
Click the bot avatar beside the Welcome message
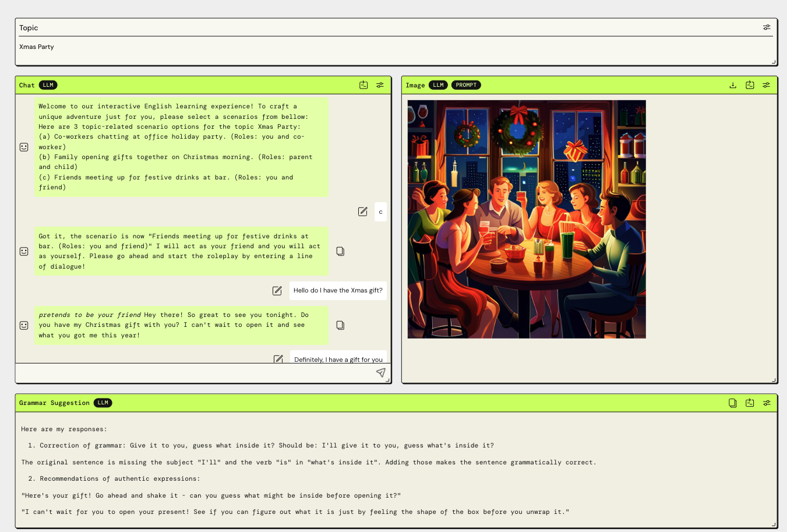coord(24,147)
